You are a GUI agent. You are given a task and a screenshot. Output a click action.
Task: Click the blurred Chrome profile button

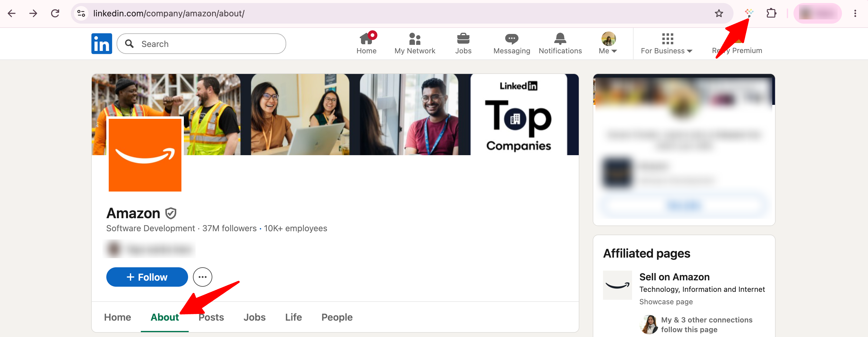click(x=817, y=14)
